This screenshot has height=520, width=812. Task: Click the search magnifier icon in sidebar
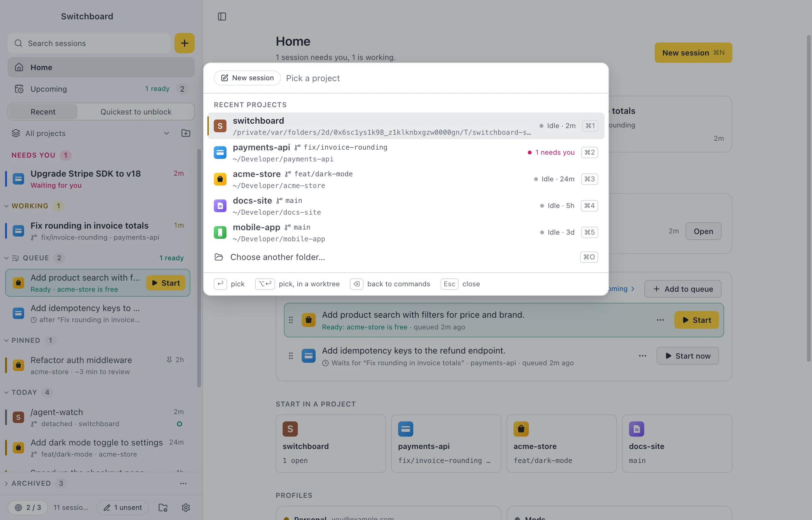(19, 43)
